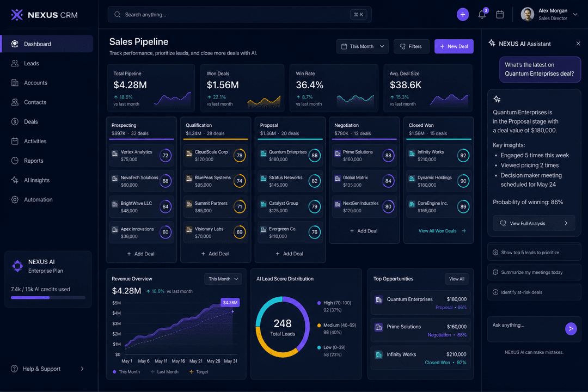Click the Accounts building icon
Image resolution: width=588 pixels, height=392 pixels.
pos(15,83)
